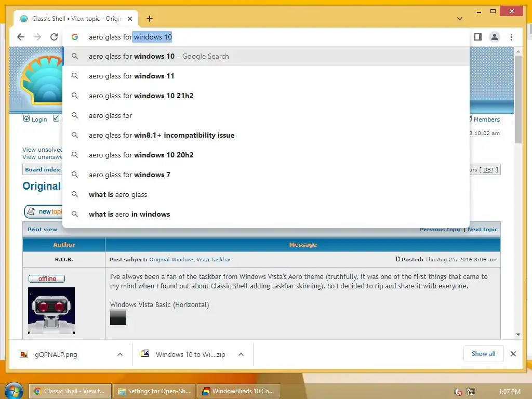Click the offline status badge
The width and height of the screenshot is (532, 399).
47,278
